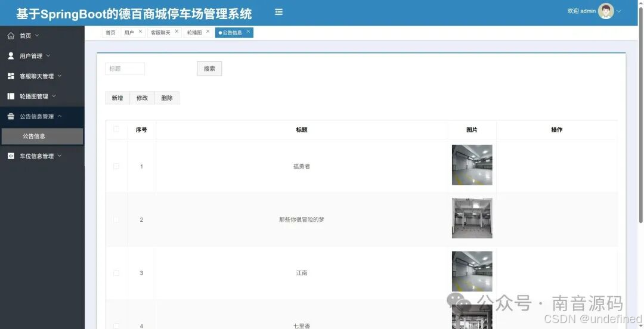
Task: Collapse the 公告信息管理 menu chevron
Action: (60, 116)
